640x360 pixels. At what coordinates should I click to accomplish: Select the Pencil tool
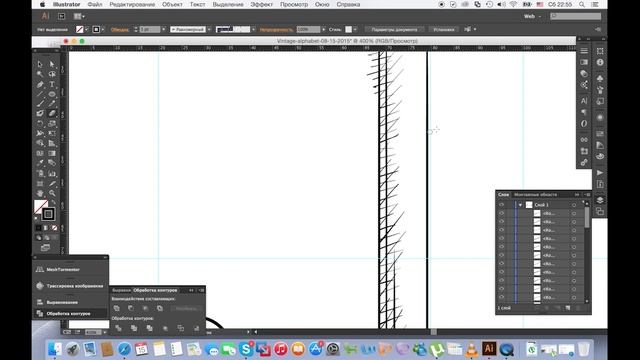52,104
